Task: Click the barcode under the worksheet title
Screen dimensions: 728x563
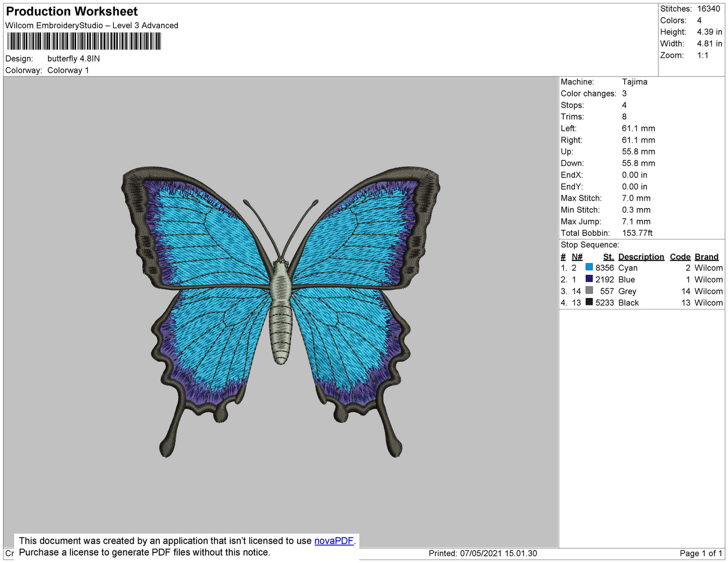Action: coord(84,41)
